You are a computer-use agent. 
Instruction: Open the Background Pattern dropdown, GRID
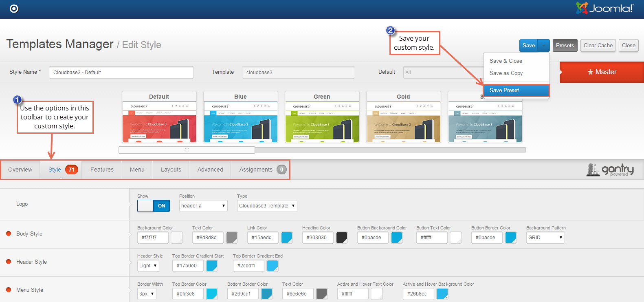click(545, 238)
